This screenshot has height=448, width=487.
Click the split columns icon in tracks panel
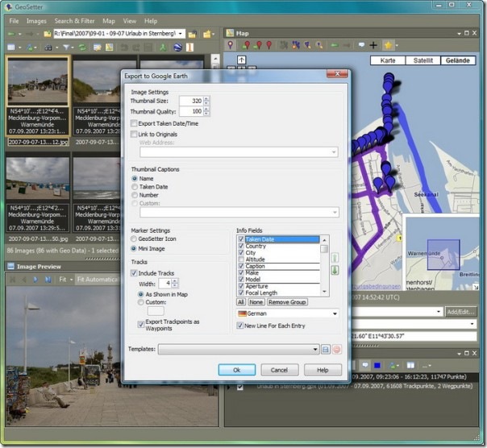pyautogui.click(x=410, y=366)
